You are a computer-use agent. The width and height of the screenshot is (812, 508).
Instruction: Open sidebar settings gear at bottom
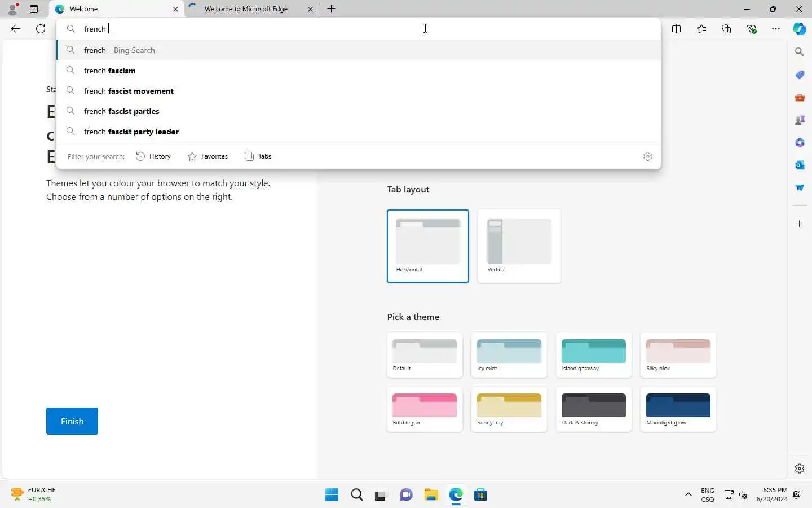(x=799, y=468)
